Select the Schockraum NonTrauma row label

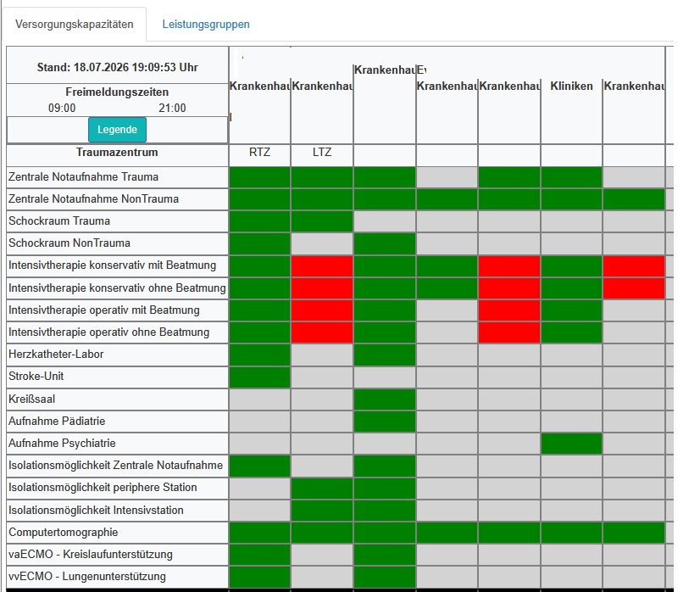[69, 243]
